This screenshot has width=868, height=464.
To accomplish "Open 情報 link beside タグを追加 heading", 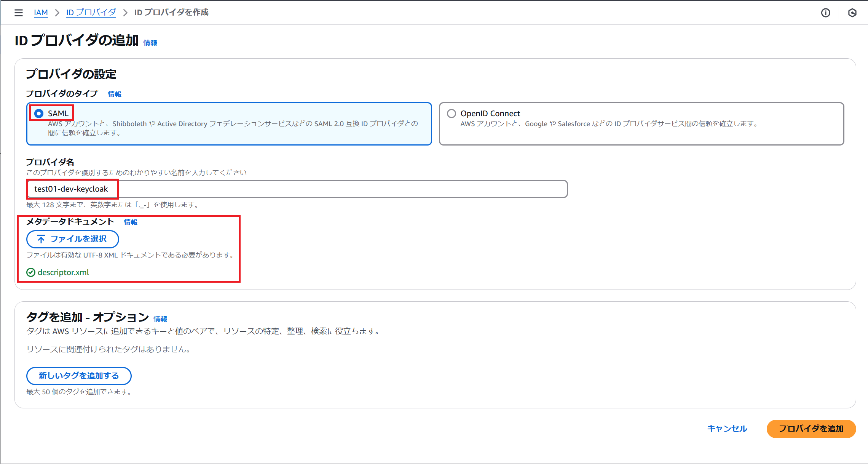I will (160, 319).
